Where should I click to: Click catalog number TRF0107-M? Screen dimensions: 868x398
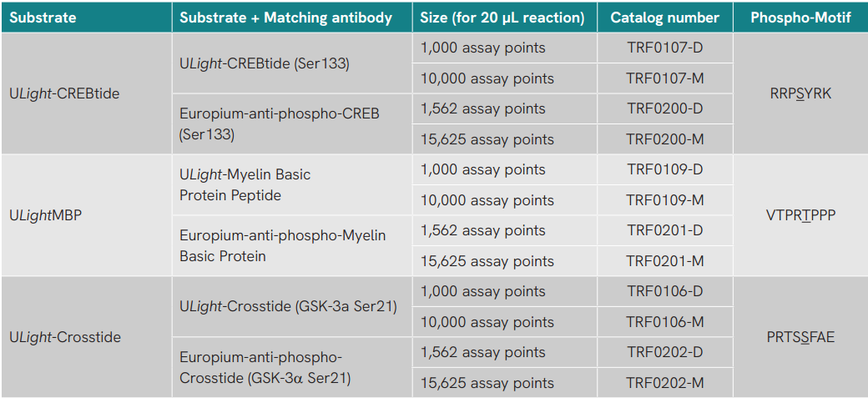[x=665, y=78]
